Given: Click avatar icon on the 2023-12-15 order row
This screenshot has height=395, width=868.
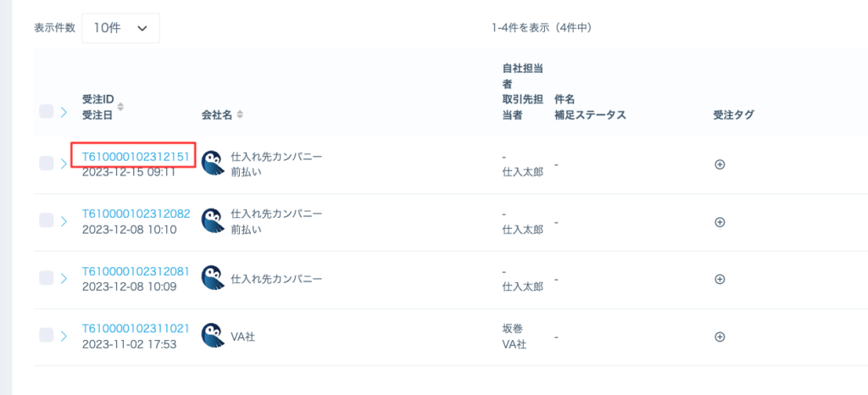Looking at the screenshot, I should pyautogui.click(x=212, y=165).
